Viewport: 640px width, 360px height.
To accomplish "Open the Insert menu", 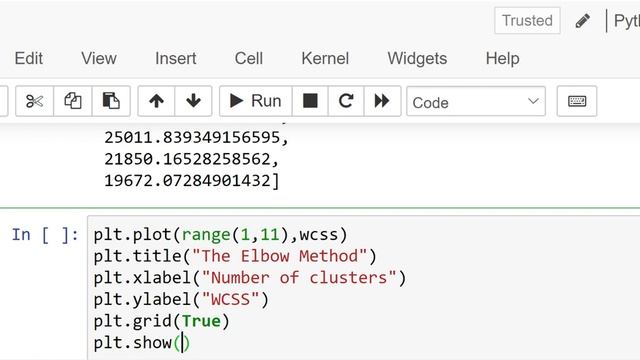I will point(176,58).
